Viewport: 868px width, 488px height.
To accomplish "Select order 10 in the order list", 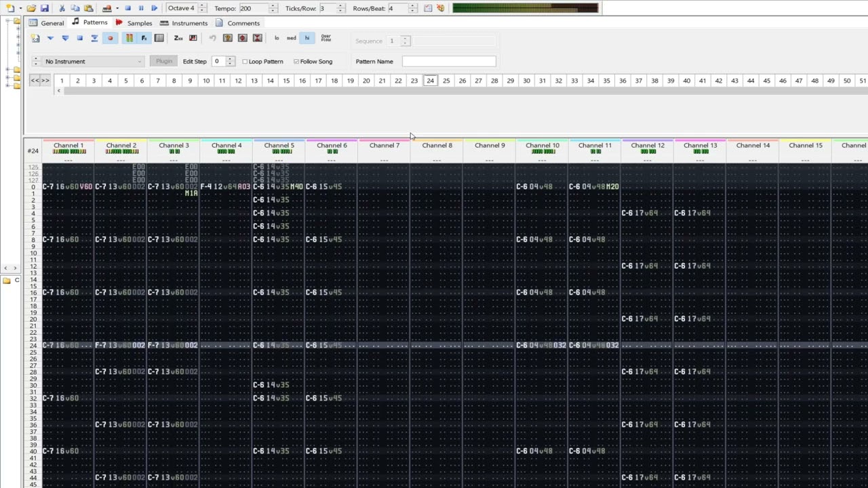I will pos(205,81).
